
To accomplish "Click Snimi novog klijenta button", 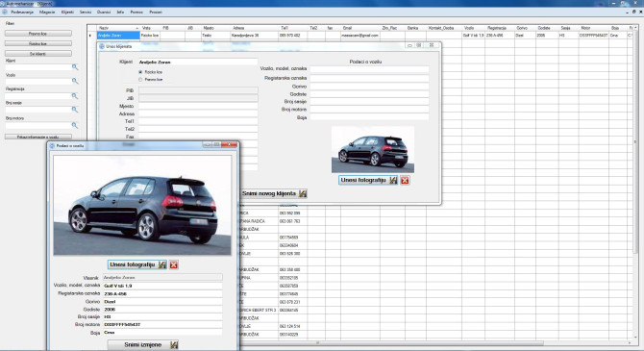I will [273, 193].
